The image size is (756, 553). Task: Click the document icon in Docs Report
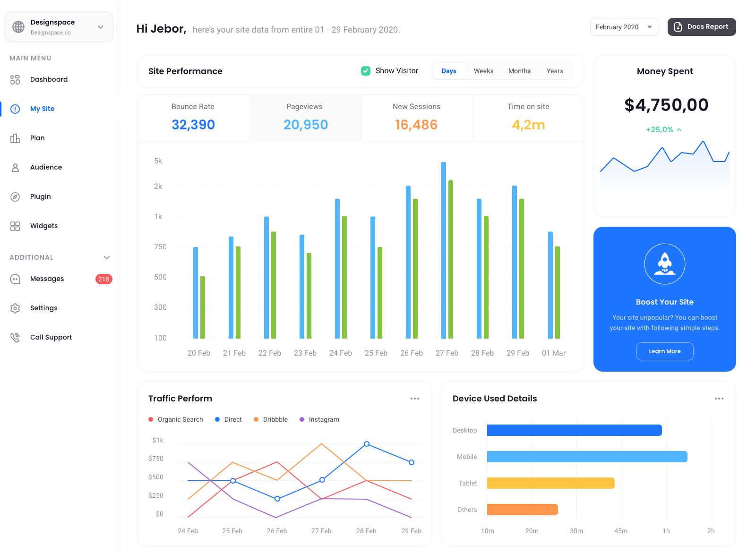coord(678,27)
